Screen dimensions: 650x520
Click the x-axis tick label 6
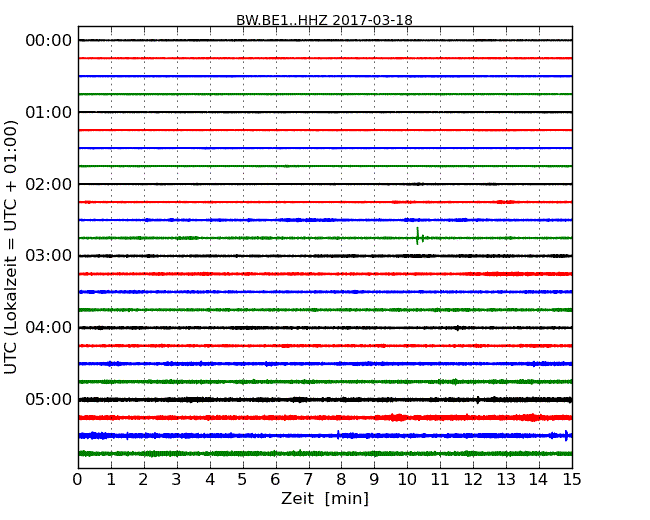pyautogui.click(x=275, y=480)
